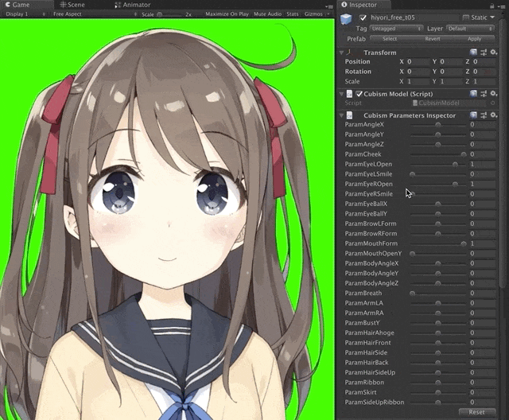
Task: Collapse Cubism Parameters Inspector component
Action: pos(341,115)
